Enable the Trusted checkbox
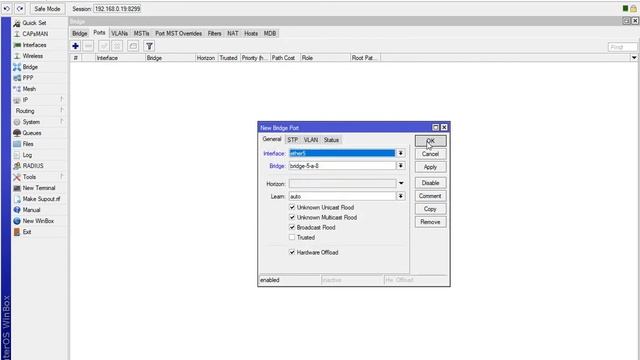640x360 pixels. [x=292, y=237]
